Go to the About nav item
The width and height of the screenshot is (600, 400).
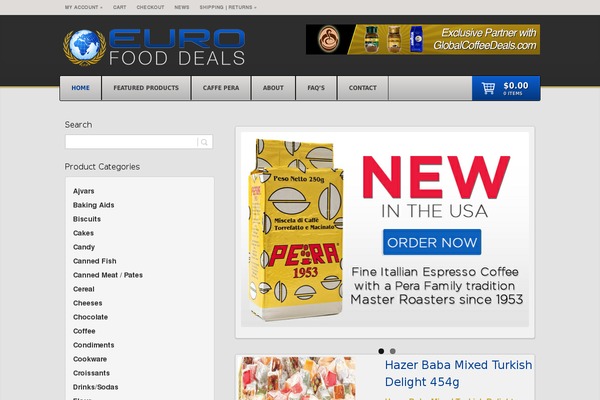273,88
